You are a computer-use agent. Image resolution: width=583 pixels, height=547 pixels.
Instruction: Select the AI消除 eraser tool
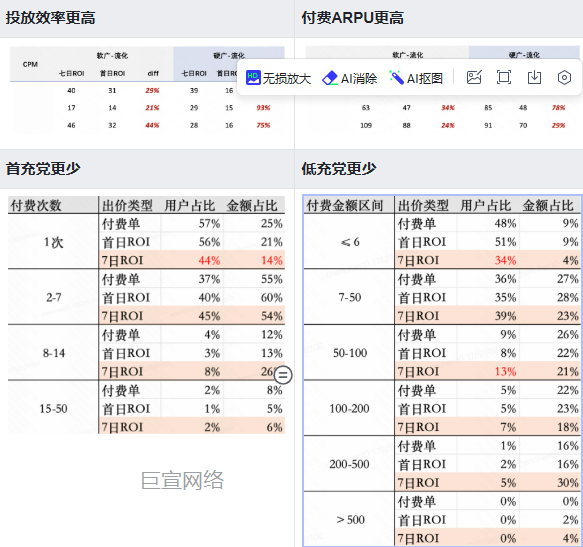[x=349, y=78]
